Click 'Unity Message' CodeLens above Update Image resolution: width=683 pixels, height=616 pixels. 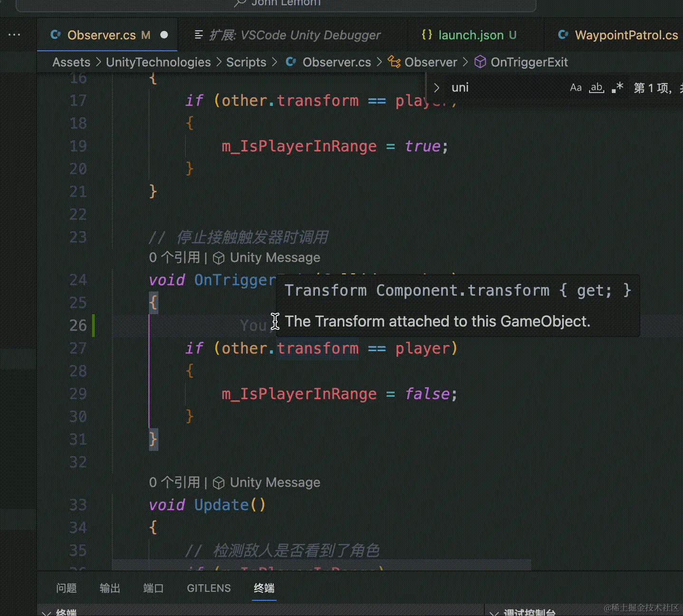[x=275, y=483]
